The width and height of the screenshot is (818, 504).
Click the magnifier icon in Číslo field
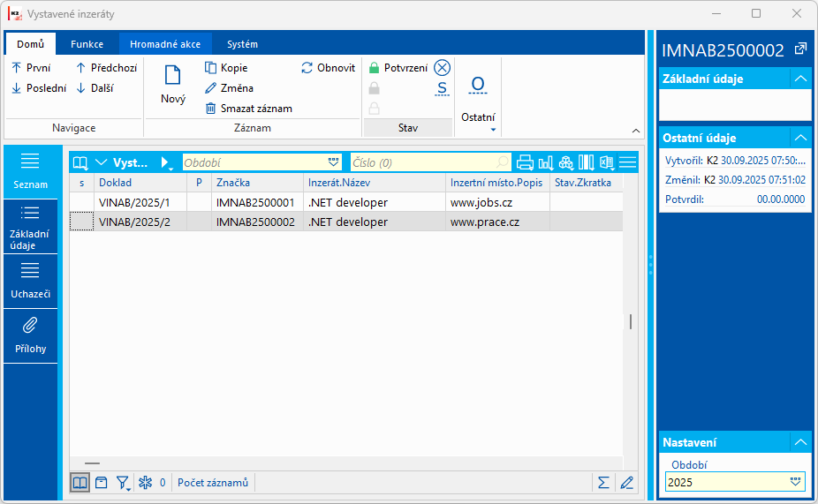(x=503, y=162)
